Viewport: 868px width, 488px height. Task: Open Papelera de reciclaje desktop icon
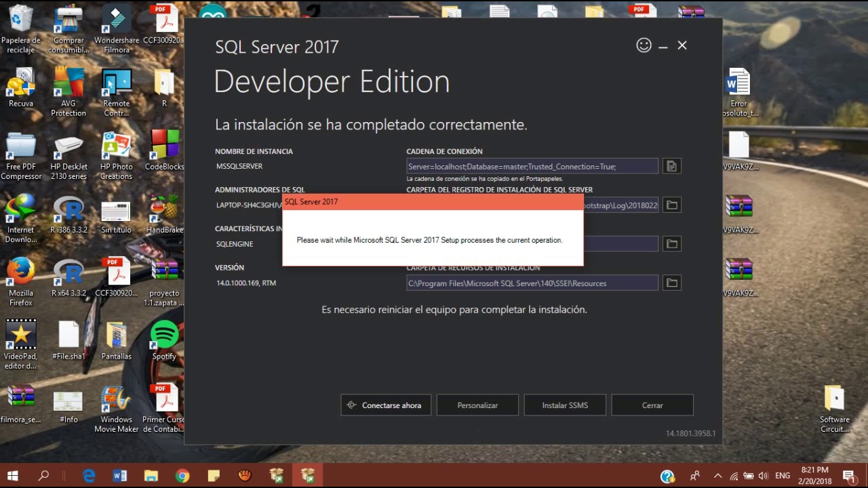click(21, 29)
